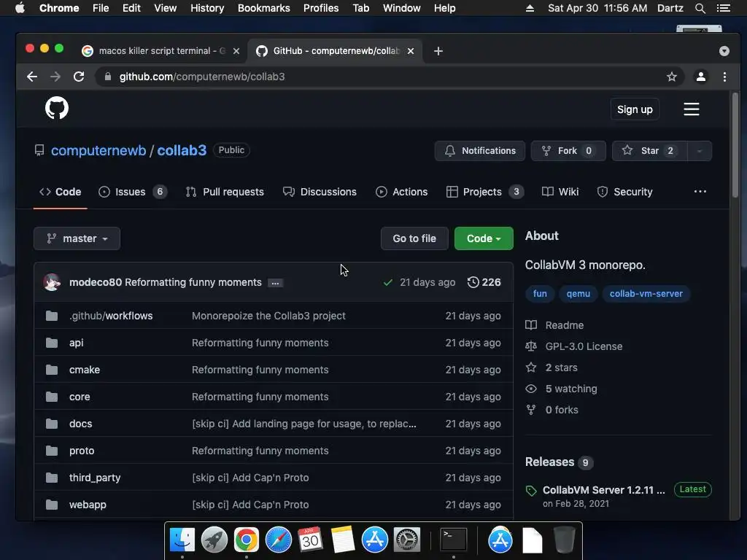Open the collab3 repository name link
The height and width of the screenshot is (560, 747).
182,150
